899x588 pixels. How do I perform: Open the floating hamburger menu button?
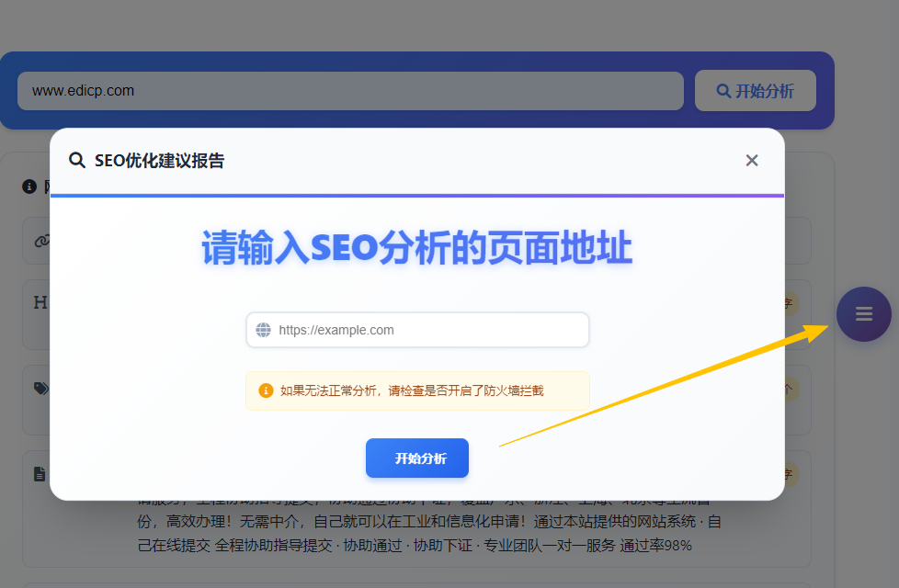863,314
